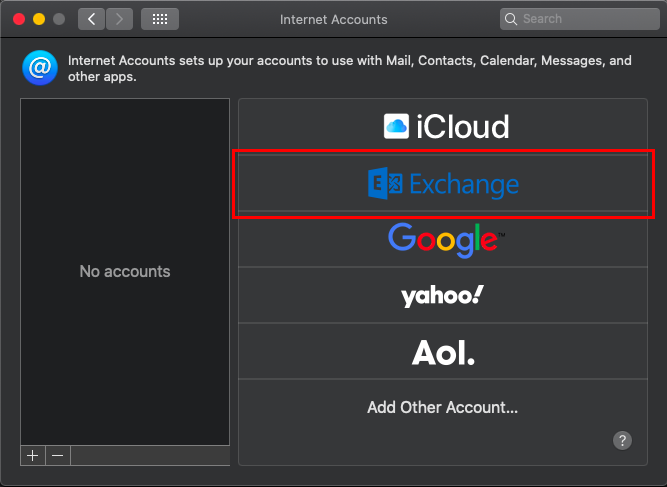The height and width of the screenshot is (487, 667).
Task: Click the Show All grid button
Action: (159, 19)
